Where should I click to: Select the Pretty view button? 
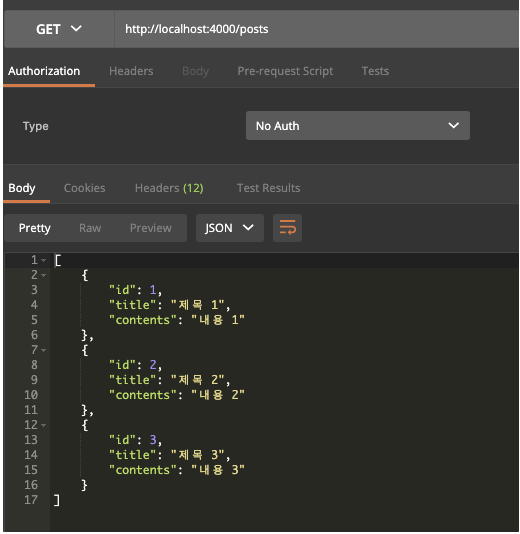[x=34, y=228]
